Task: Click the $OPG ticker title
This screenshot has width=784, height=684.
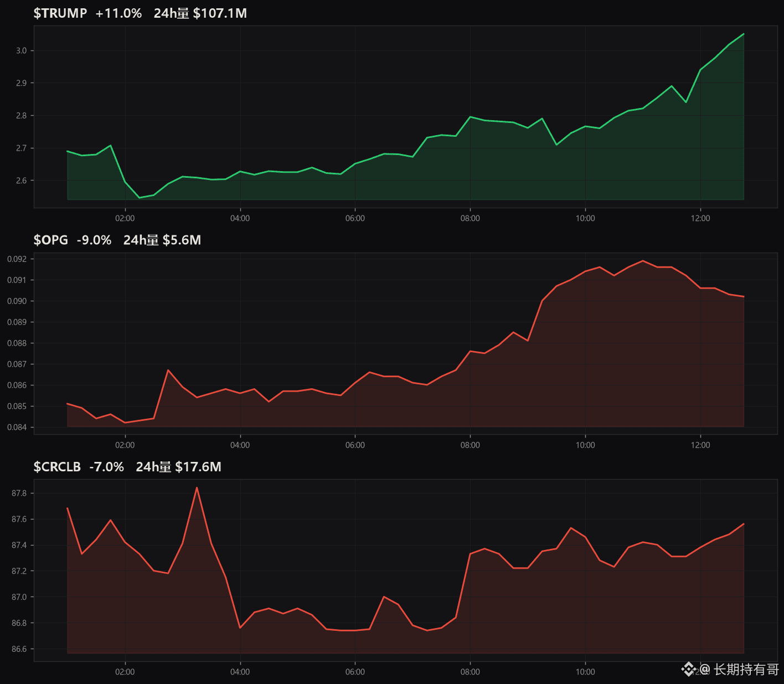Action: point(51,240)
